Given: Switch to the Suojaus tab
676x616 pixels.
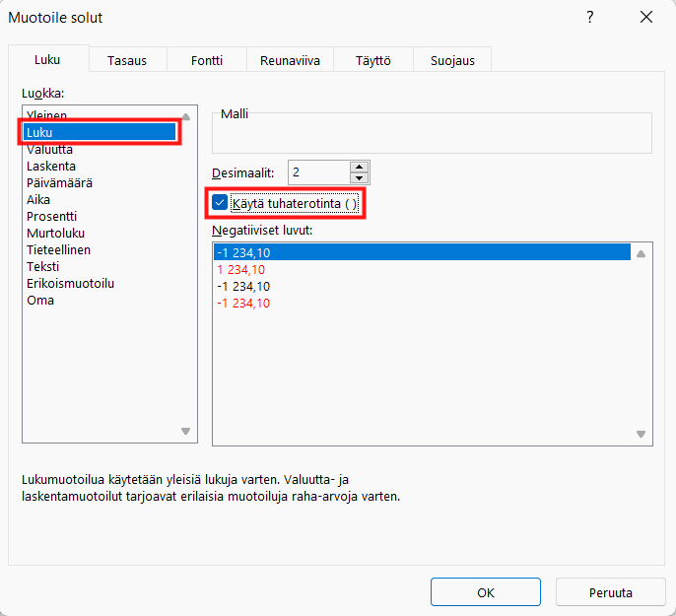Looking at the screenshot, I should click(x=452, y=60).
